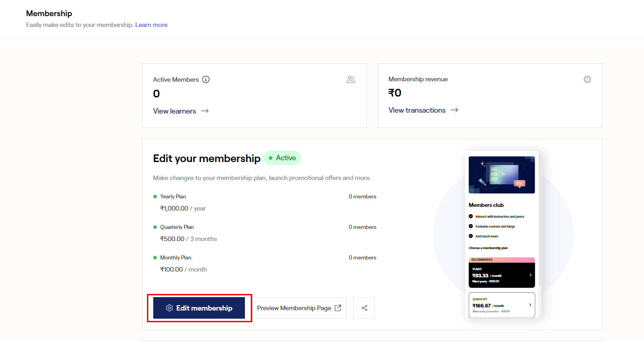Image resolution: width=644 pixels, height=342 pixels.
Task: Click the preview panel's vertical scrollbar
Action: (x=540, y=220)
